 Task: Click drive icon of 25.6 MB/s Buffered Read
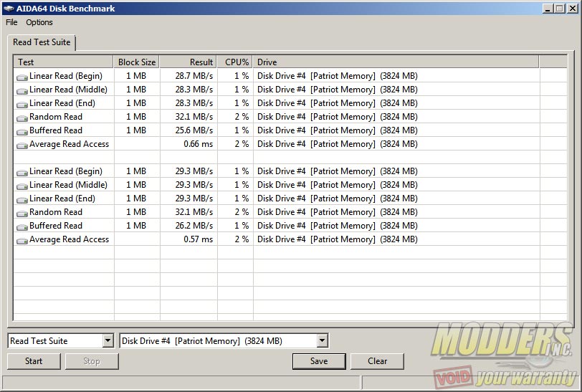[22, 132]
